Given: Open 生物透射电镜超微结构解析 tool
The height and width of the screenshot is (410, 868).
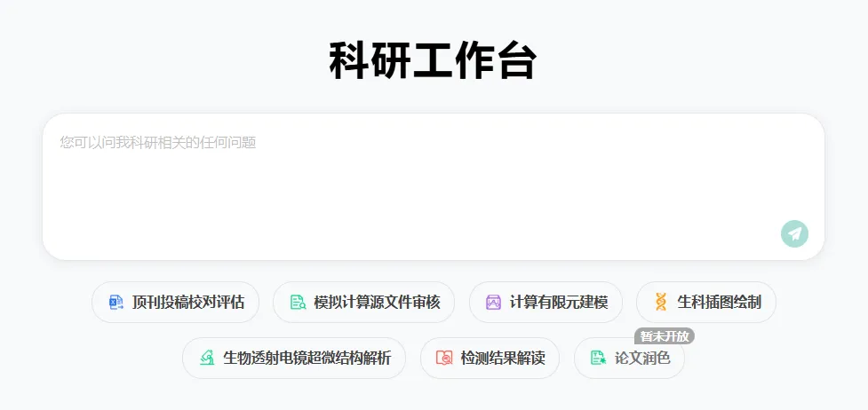Looking at the screenshot, I should [x=294, y=359].
